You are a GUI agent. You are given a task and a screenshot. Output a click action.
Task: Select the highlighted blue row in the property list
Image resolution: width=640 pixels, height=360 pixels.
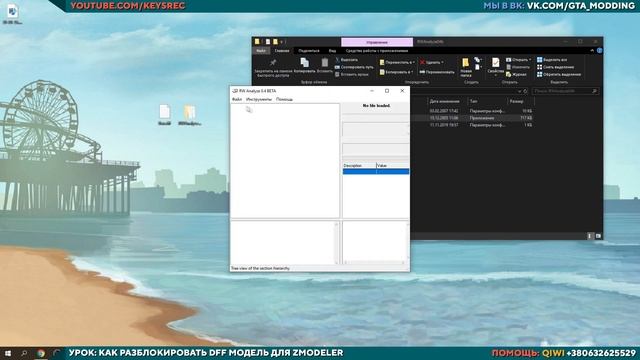pos(376,171)
